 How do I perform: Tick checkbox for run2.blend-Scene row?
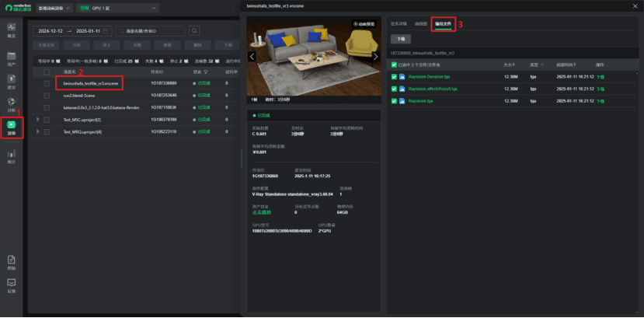point(47,96)
